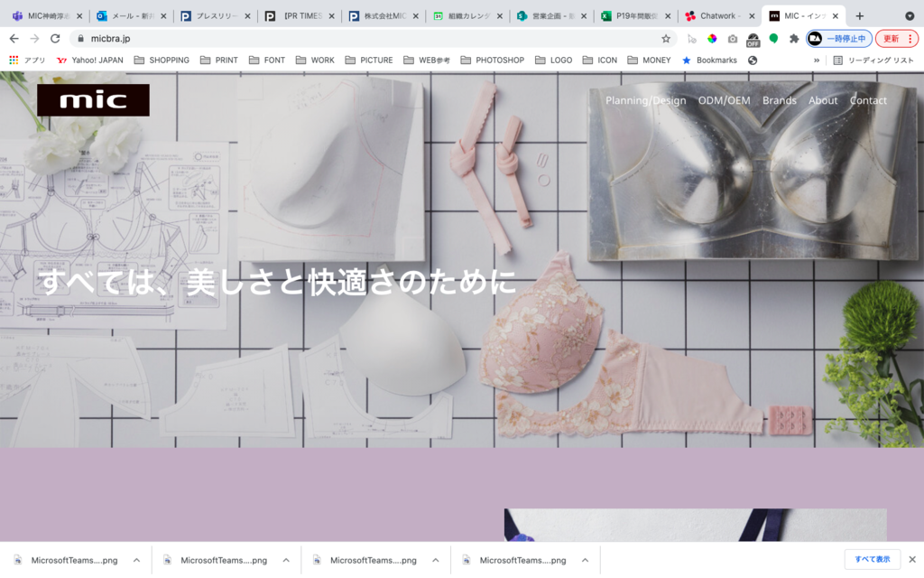Open the first MicrosoftTeams....png download
Viewport: 924px width, 578px height.
coord(67,560)
